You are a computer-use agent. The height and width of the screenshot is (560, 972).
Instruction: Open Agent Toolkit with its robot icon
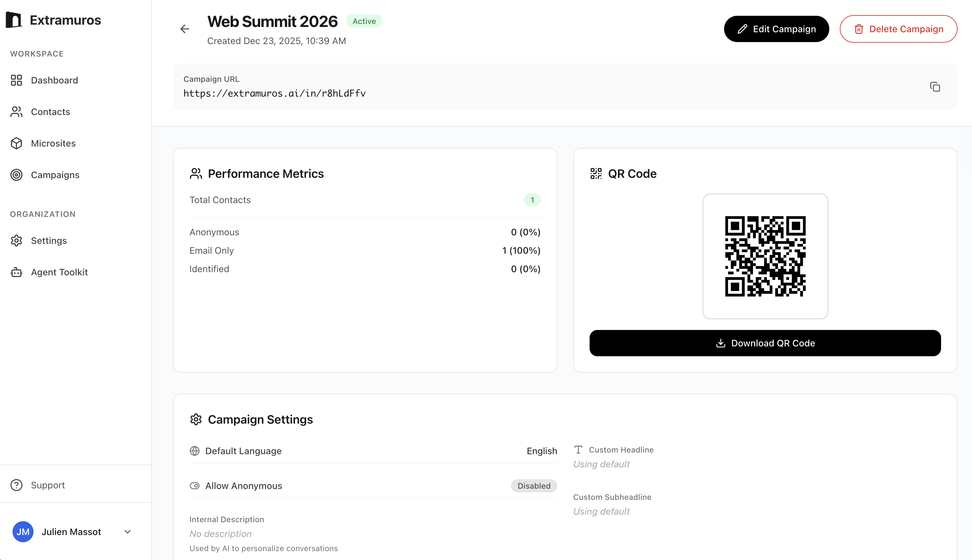pyautogui.click(x=16, y=272)
